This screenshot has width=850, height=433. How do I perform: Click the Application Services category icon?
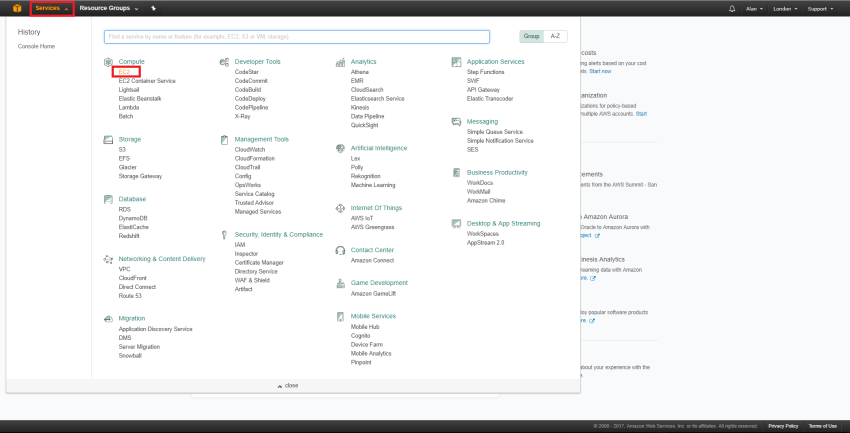pyautogui.click(x=456, y=62)
